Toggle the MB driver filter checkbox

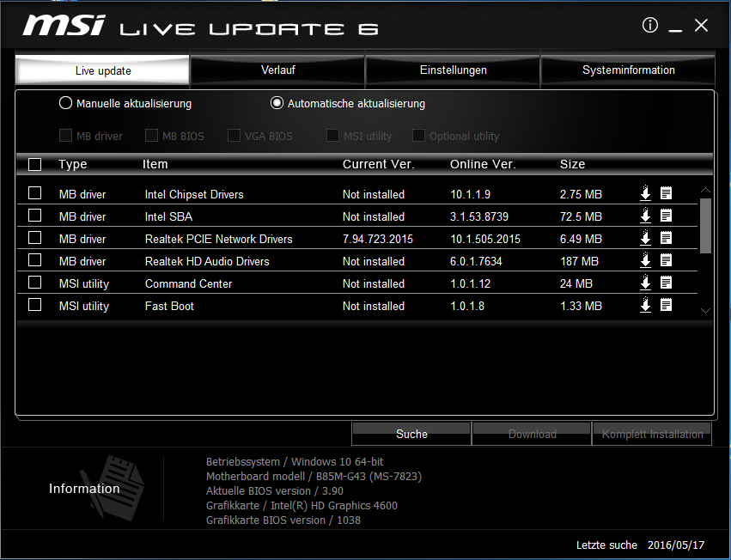coord(66,136)
